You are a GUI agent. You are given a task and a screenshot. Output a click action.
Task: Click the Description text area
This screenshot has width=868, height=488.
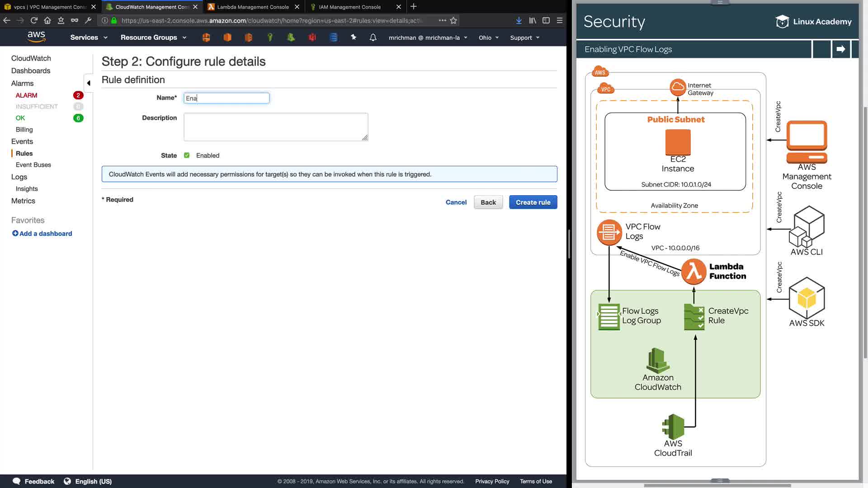click(276, 127)
